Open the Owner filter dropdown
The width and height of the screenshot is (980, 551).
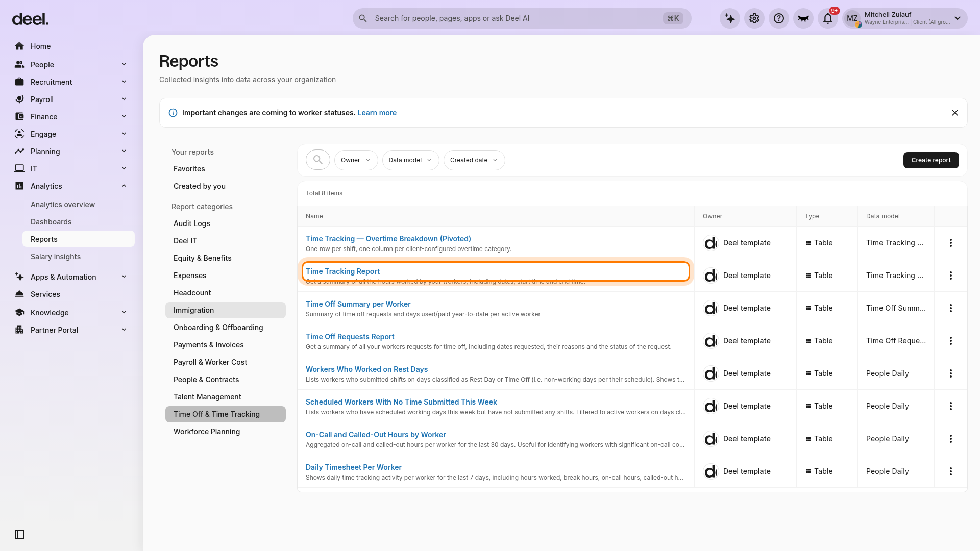point(356,160)
